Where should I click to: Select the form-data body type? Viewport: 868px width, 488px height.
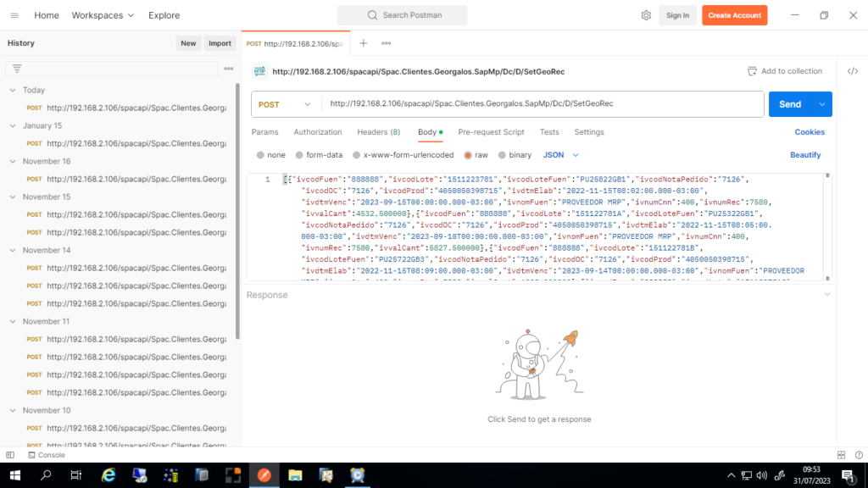point(299,156)
